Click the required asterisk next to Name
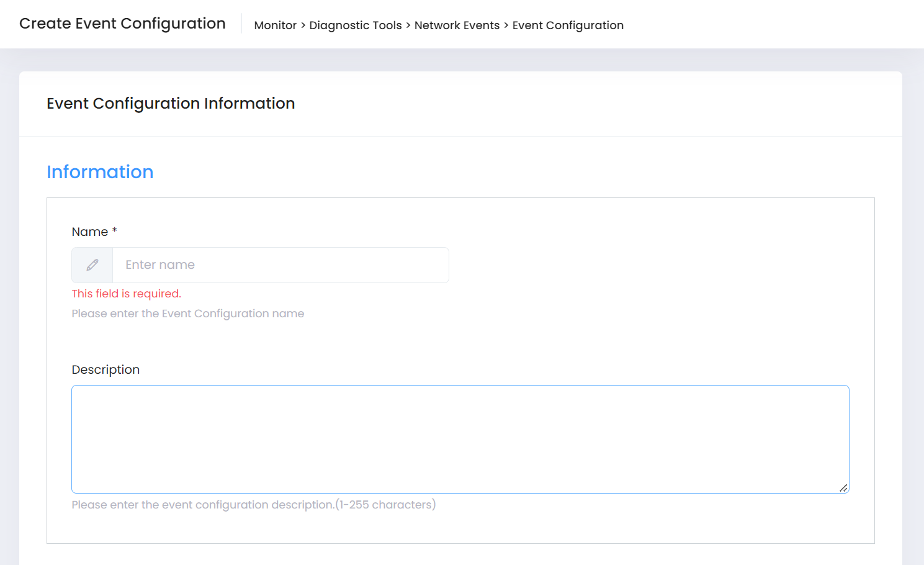 114,230
